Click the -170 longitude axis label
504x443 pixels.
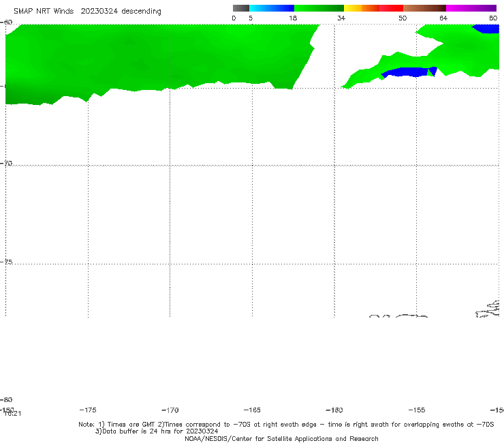point(170,410)
